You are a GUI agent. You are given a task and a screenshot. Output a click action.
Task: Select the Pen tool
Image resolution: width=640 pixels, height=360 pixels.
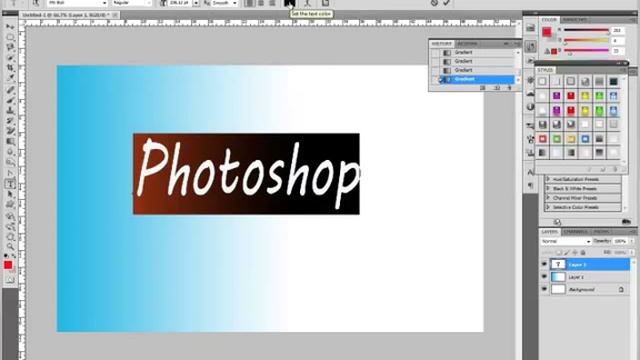(x=10, y=173)
